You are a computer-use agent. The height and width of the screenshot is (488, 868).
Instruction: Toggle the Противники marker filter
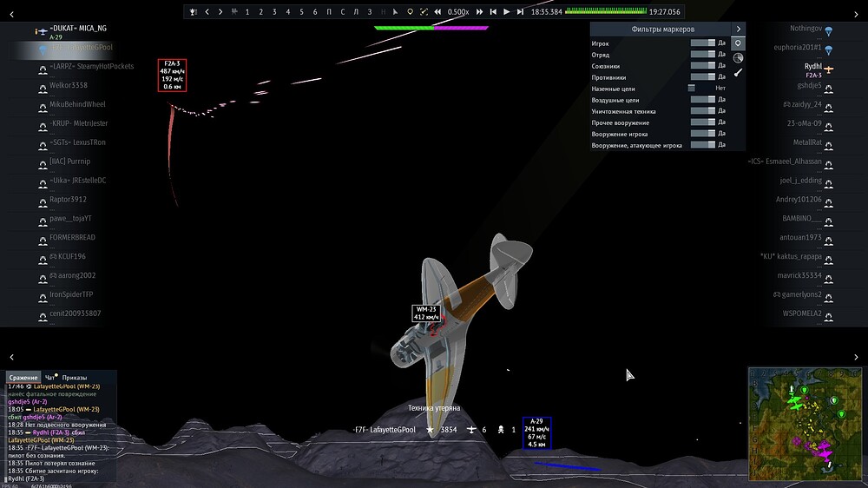[703, 77]
